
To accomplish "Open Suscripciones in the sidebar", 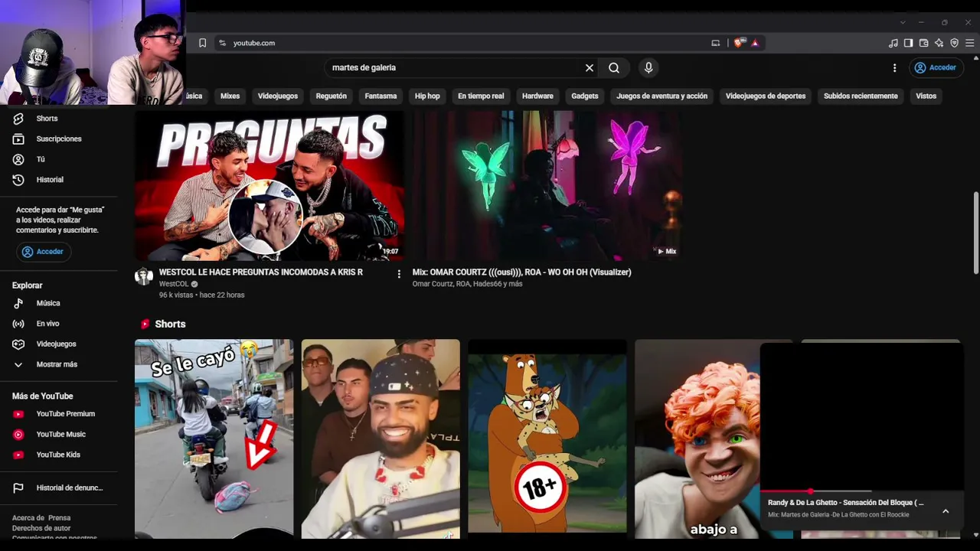I will point(58,139).
